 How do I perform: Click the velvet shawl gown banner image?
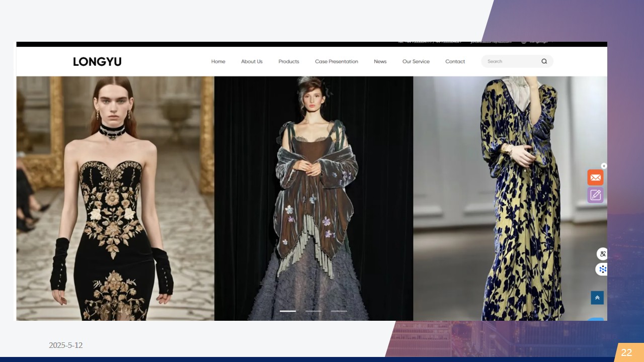tap(314, 199)
